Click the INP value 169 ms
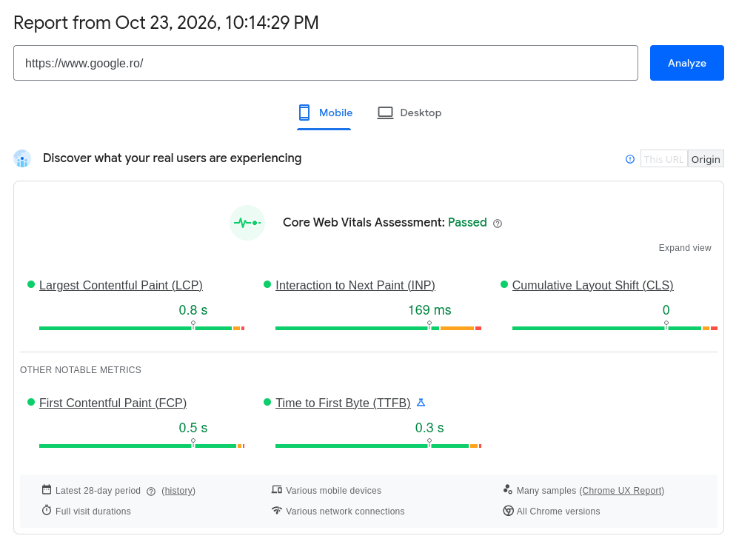The width and height of the screenshot is (756, 550). [429, 310]
